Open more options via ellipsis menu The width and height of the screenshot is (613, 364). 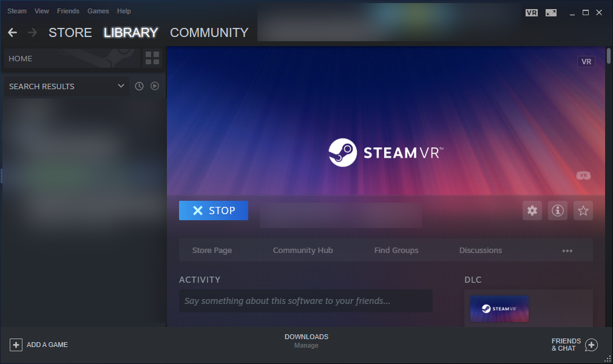point(567,250)
